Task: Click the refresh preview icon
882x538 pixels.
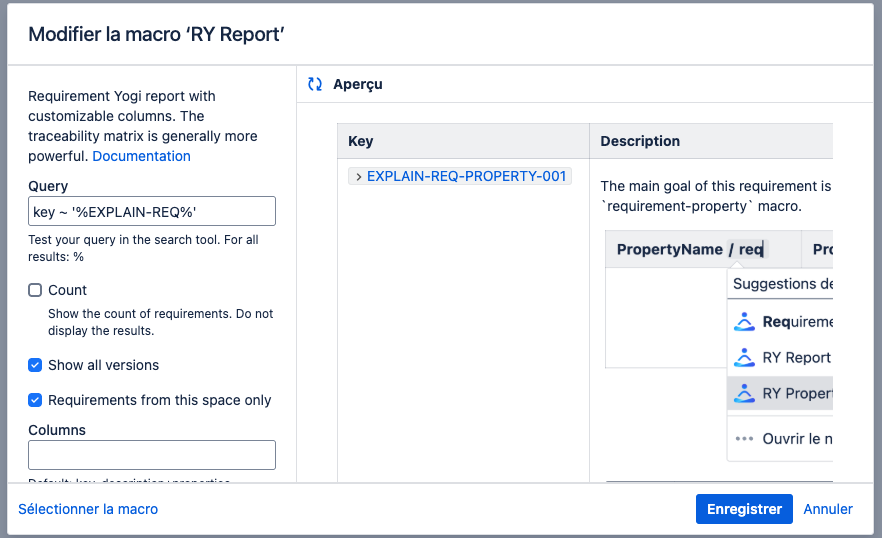Action: click(315, 85)
